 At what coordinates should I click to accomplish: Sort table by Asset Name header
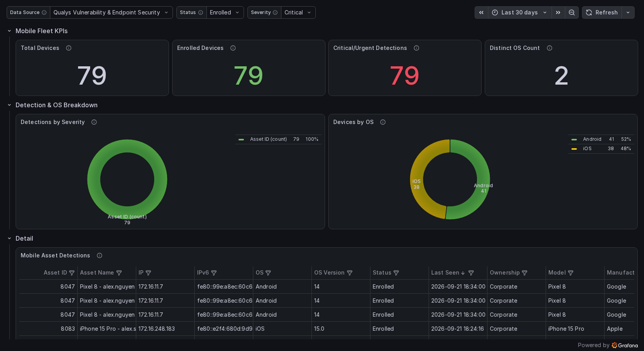[97, 273]
